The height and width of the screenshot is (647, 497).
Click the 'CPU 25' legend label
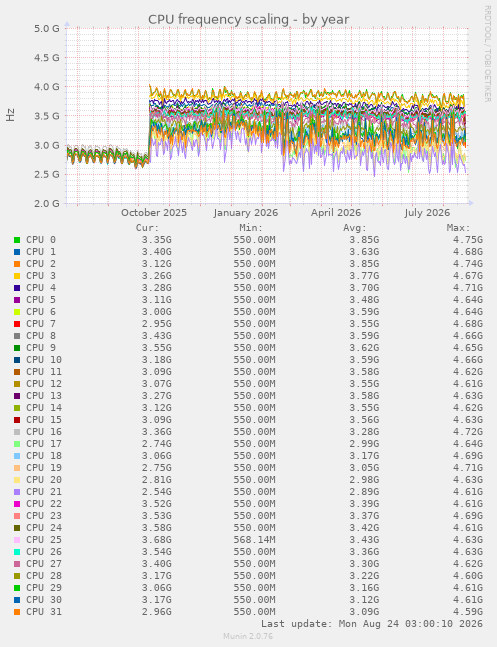[44, 539]
